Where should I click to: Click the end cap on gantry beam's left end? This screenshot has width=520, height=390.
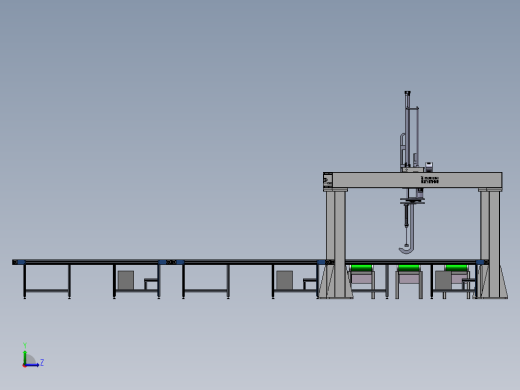(328, 180)
